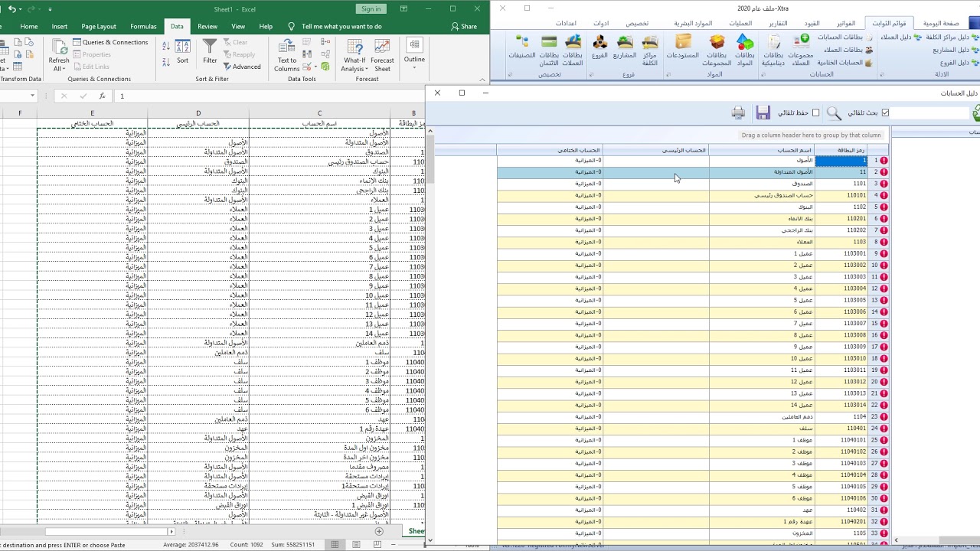This screenshot has width=980, height=551.
Task: Click magnifier search icon in Xtra
Action: [x=834, y=113]
